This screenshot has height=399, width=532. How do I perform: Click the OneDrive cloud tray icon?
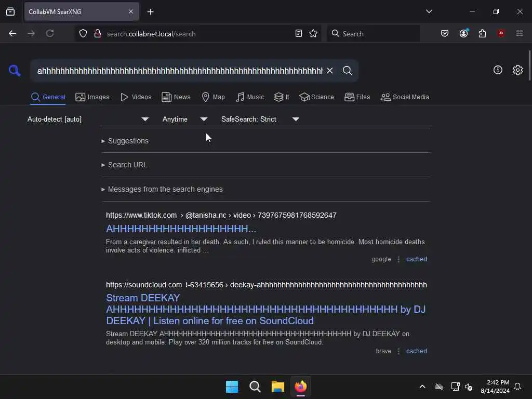(x=439, y=387)
